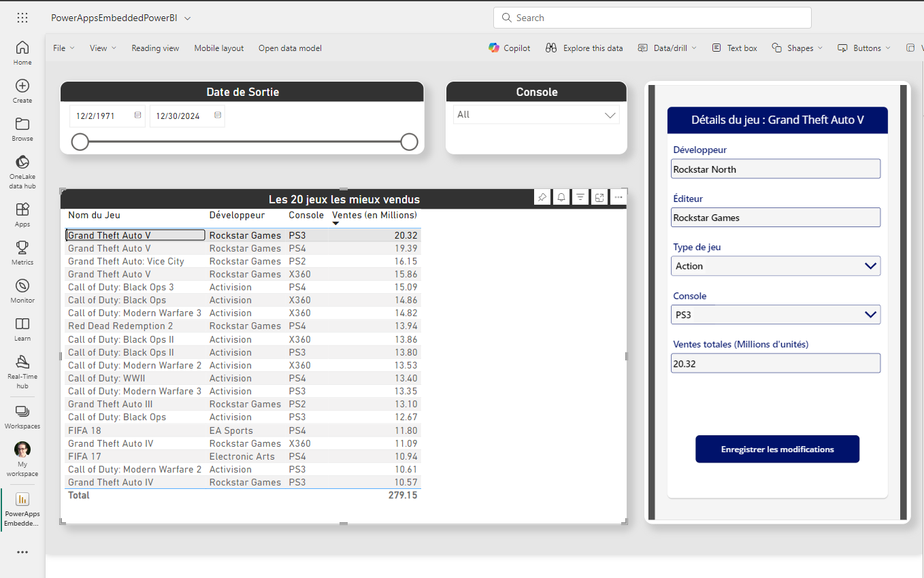Sort by Ventes (en Millions) column

point(374,215)
